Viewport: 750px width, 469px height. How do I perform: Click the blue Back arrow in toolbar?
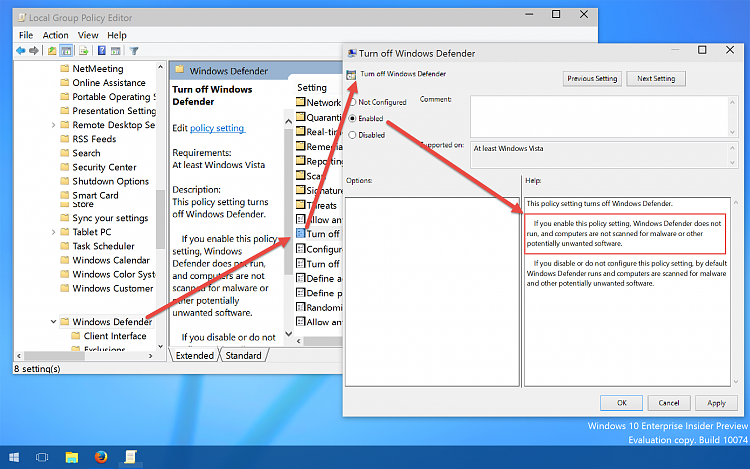pos(21,51)
